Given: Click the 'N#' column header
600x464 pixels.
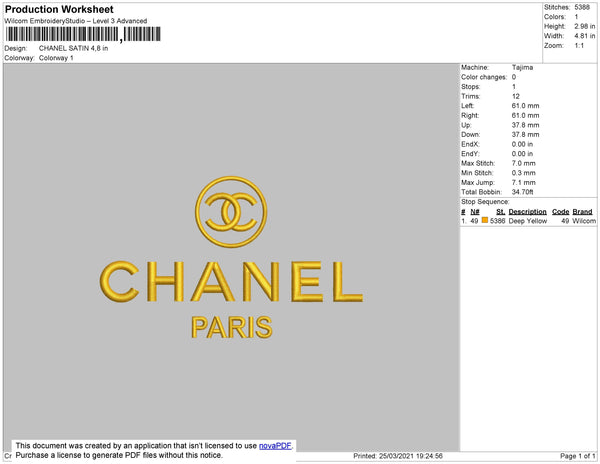Looking at the screenshot, I should coord(474,212).
